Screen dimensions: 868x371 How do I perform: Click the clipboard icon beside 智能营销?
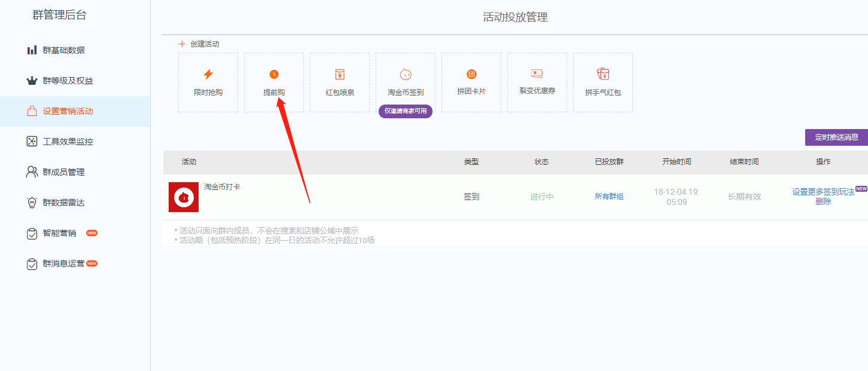(32, 234)
